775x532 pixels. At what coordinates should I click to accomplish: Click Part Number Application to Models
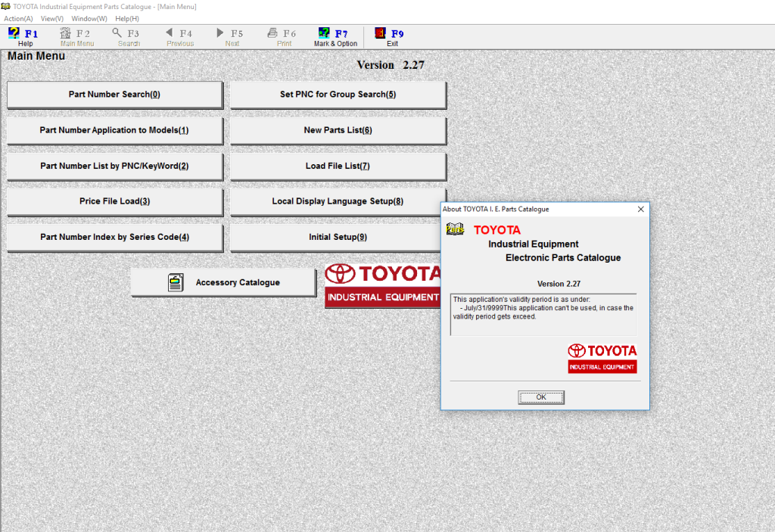pos(114,130)
